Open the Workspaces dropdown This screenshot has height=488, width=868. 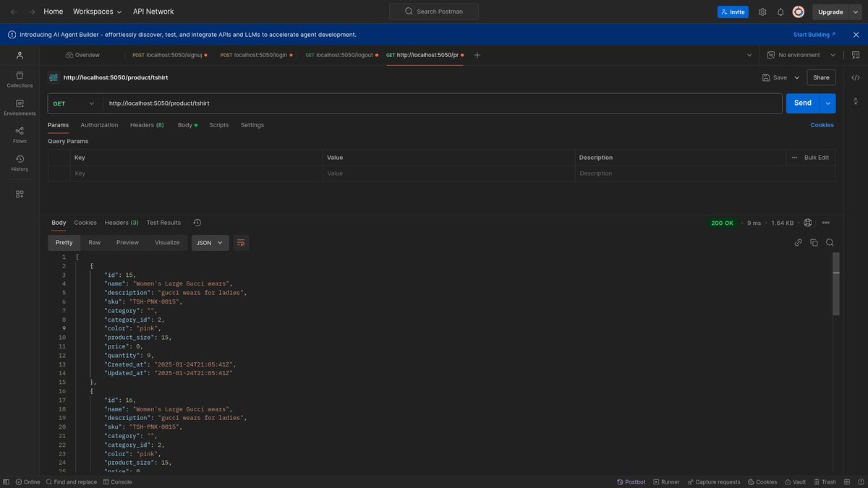98,12
